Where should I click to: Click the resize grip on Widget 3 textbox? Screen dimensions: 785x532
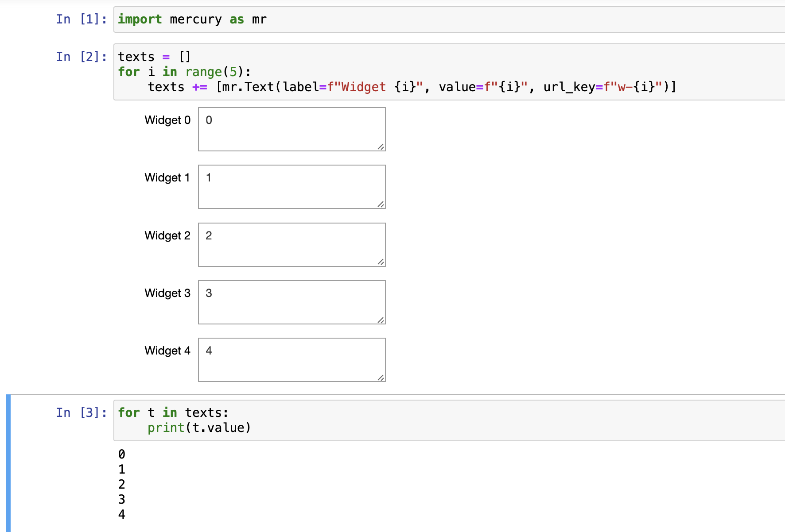[x=381, y=320]
